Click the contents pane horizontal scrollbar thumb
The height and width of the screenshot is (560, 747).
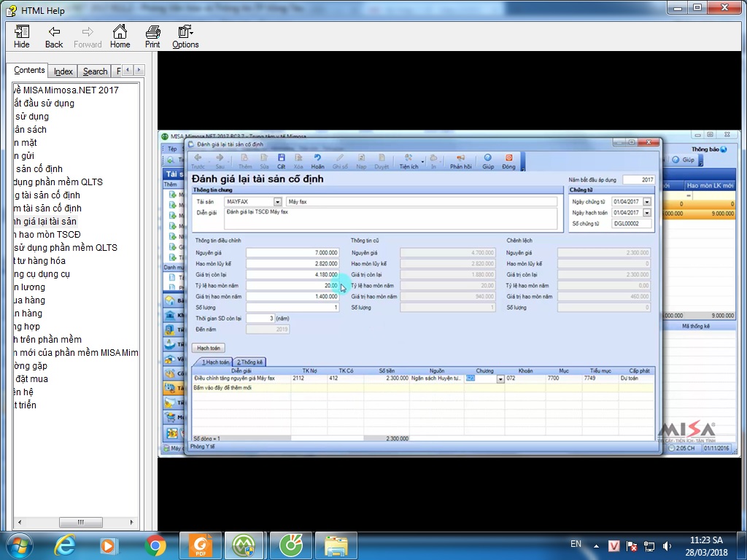[x=80, y=522]
